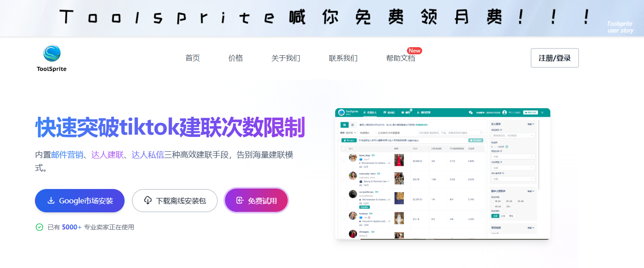Screen dimensions: 644x268
Task: In the app preview, open the 内容类型 dropdown
Action: tap(513, 168)
